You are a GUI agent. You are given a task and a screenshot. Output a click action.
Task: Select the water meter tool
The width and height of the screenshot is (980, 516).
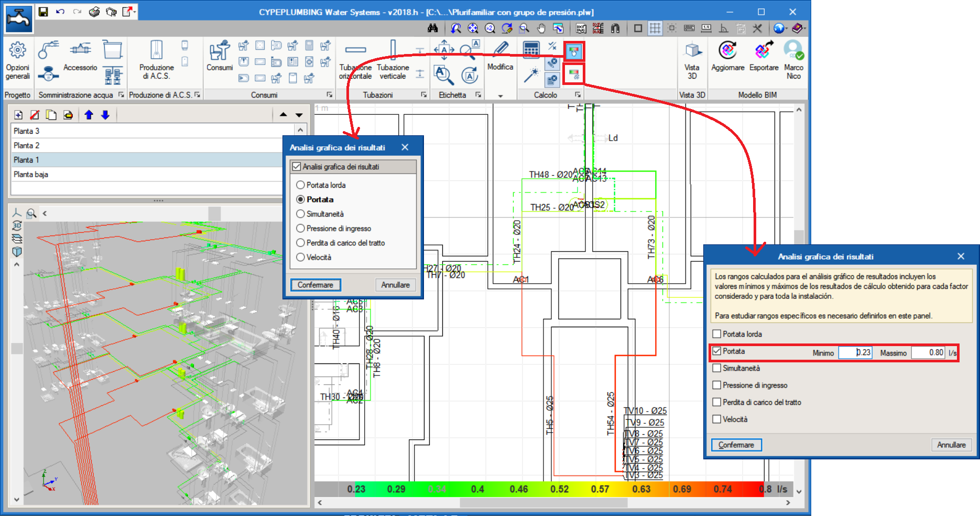(48, 74)
